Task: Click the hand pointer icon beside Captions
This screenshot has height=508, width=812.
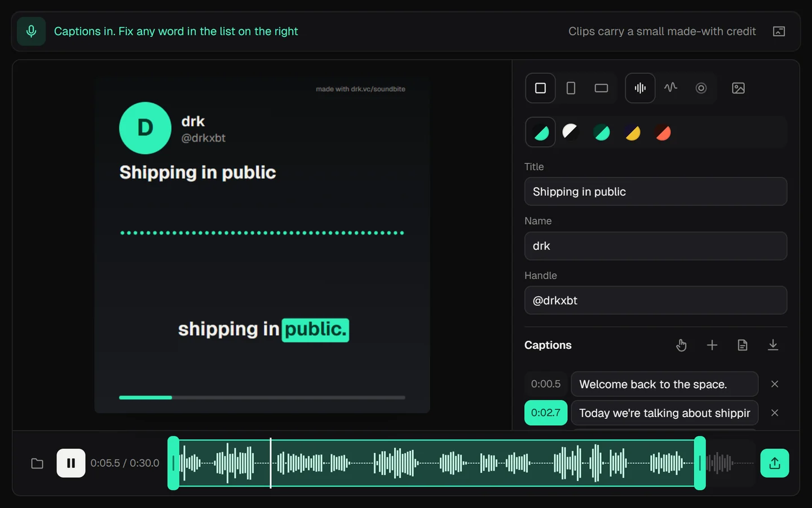Action: (681, 345)
